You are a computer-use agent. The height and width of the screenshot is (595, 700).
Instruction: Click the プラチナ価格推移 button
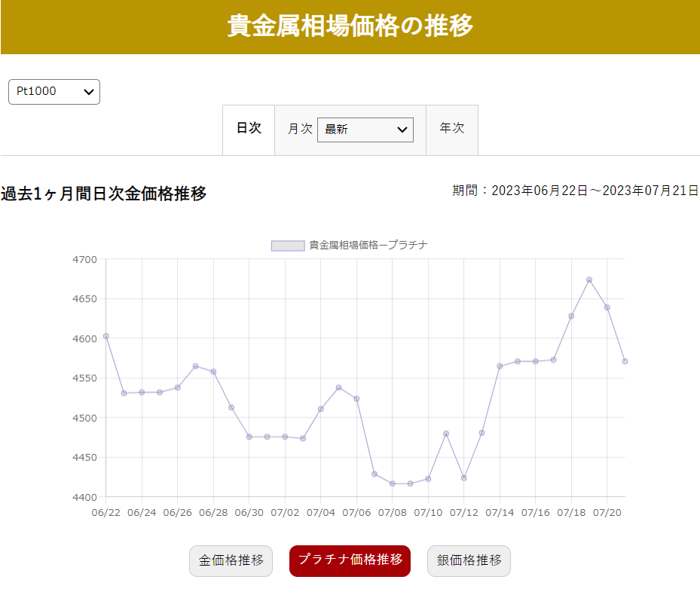pos(350,560)
